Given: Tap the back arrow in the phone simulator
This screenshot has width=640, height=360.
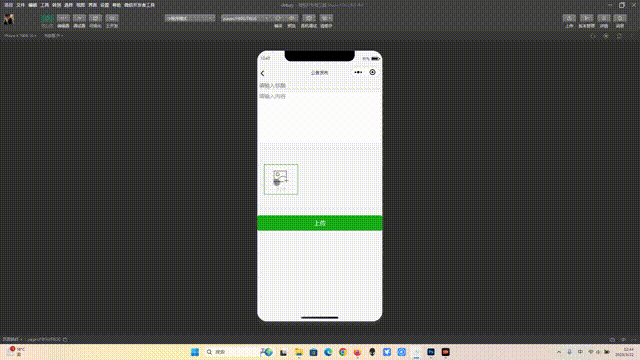Looking at the screenshot, I should (262, 73).
